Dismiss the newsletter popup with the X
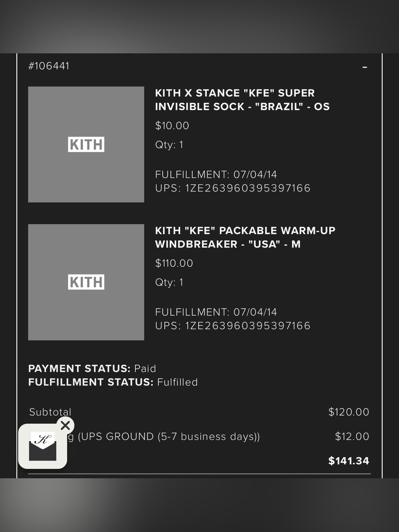Image resolution: width=399 pixels, height=532 pixels. pyautogui.click(x=65, y=425)
